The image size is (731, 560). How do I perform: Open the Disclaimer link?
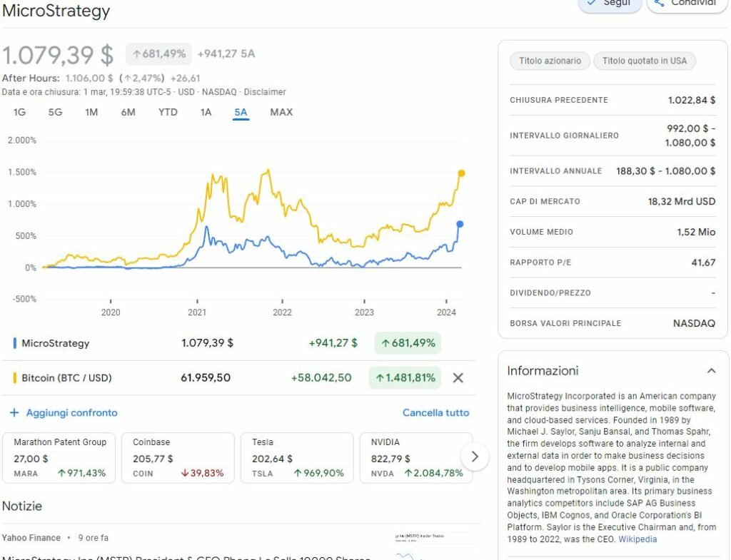[x=265, y=92]
